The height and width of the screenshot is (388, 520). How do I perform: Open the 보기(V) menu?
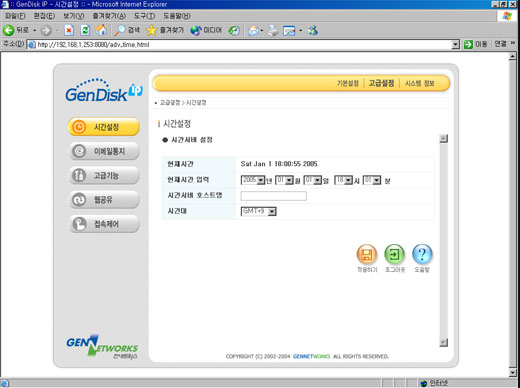coord(74,16)
